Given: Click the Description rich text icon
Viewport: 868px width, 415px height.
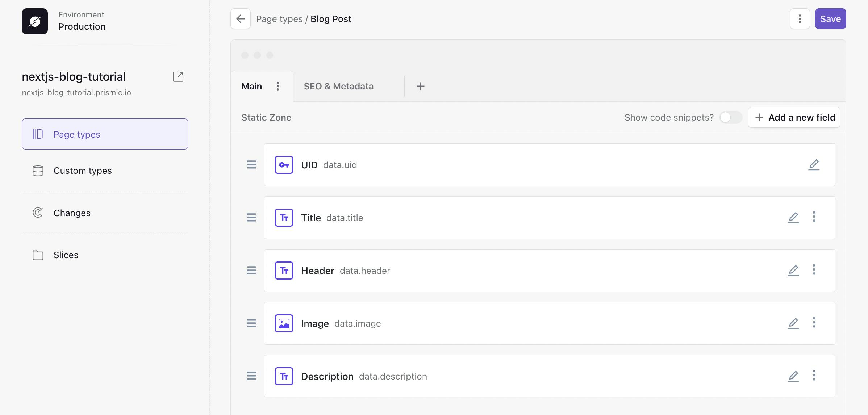Looking at the screenshot, I should [x=284, y=376].
